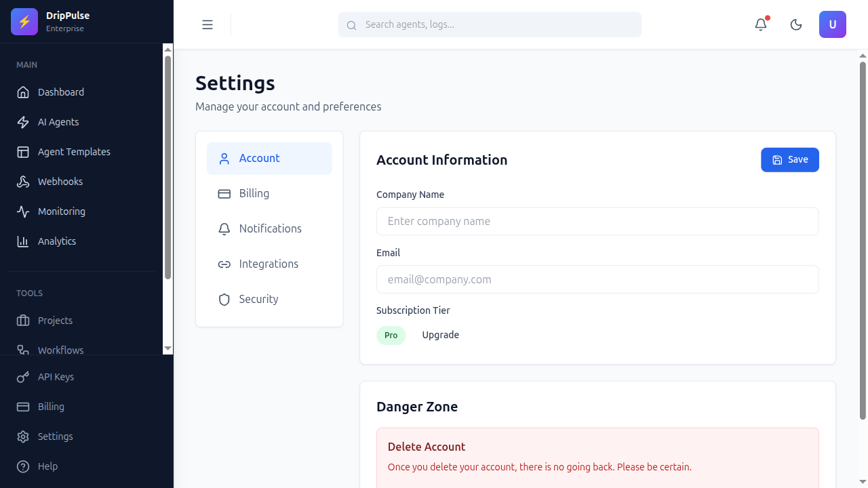Switch to Integrations settings tab
This screenshot has height=488, width=868.
point(269,264)
